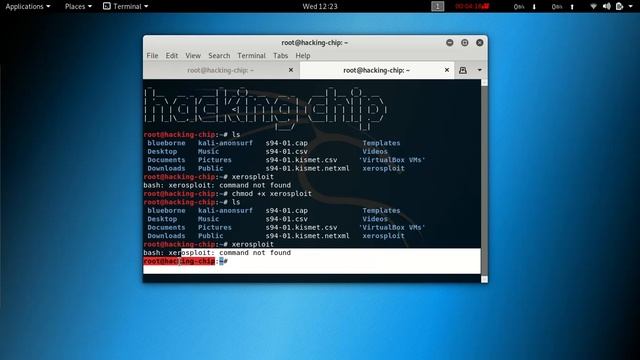The image size is (640, 360).
Task: Click the upload speed indicator arrow
Action: pyautogui.click(x=572, y=7)
